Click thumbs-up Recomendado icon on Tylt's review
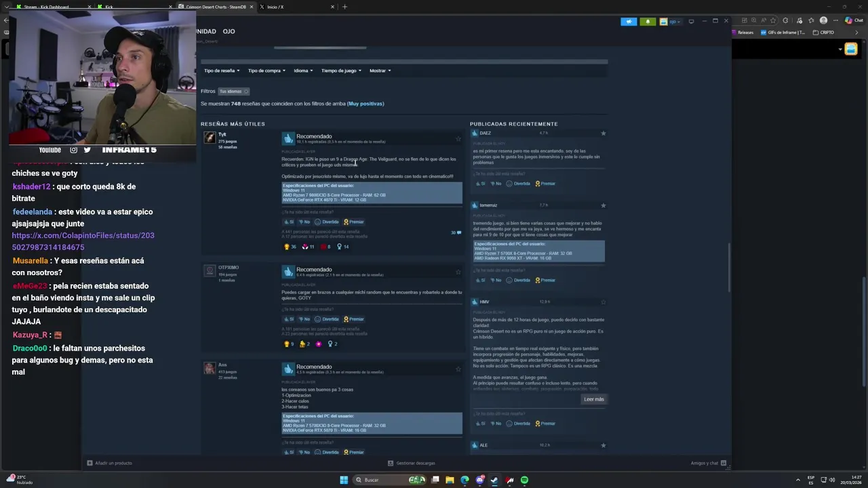 288,138
